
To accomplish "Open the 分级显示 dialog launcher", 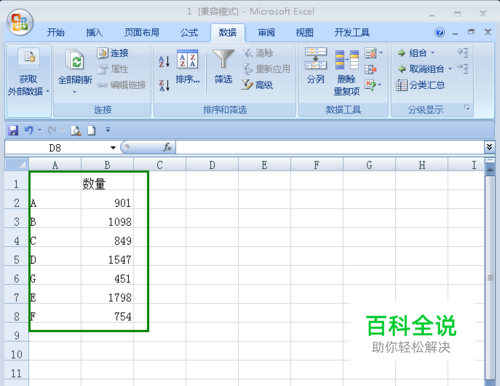I will point(467,108).
